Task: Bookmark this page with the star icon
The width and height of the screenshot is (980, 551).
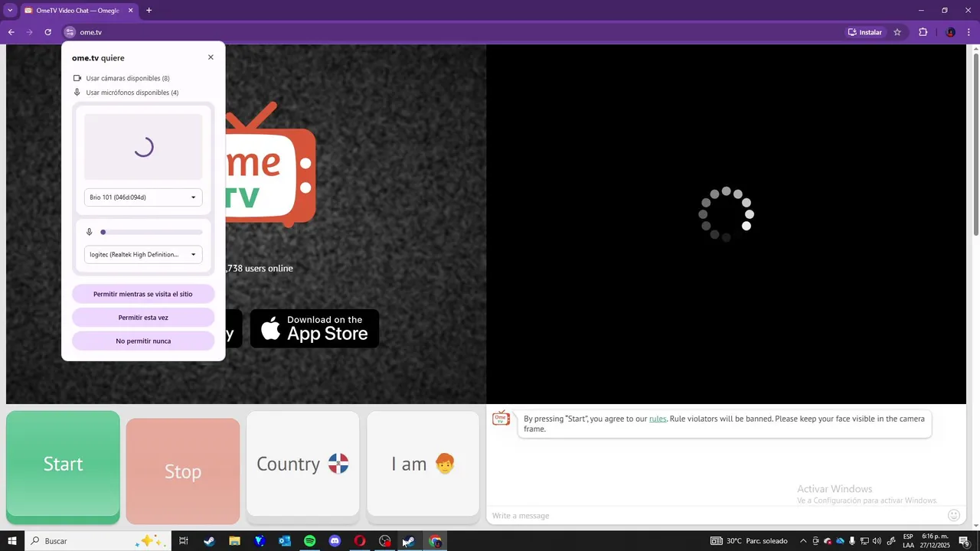Action: tap(897, 32)
